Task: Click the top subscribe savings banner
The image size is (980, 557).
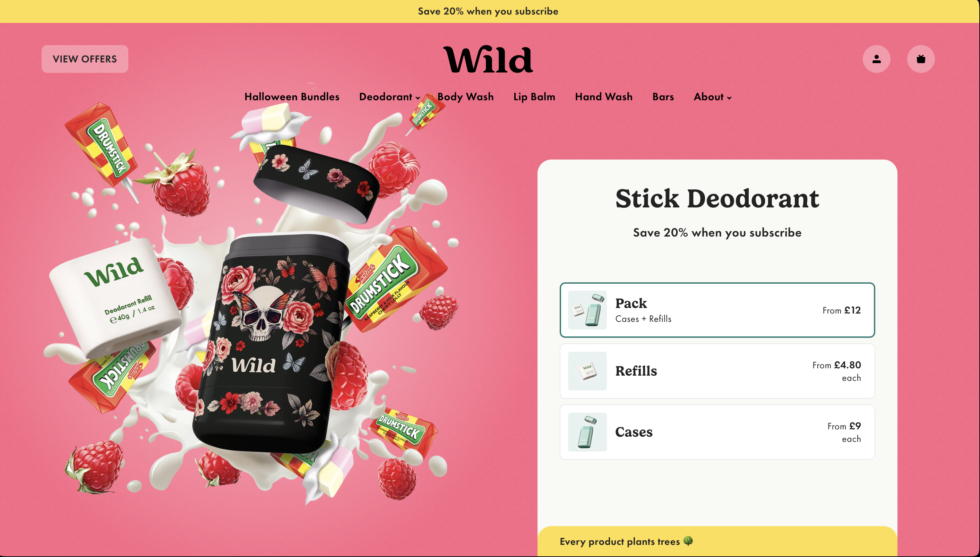Action: point(488,11)
